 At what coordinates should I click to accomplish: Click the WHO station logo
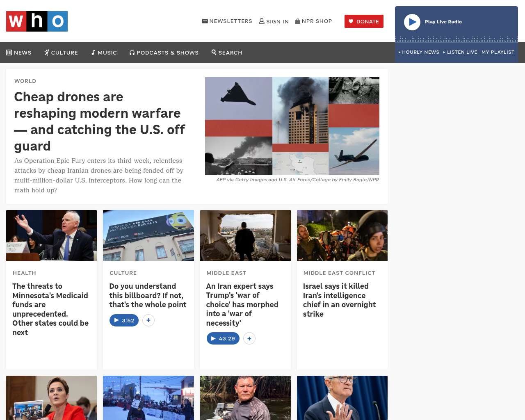(x=37, y=21)
